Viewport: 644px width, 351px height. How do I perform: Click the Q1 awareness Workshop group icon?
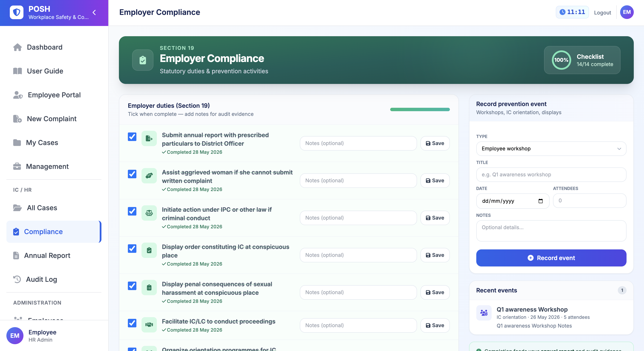tap(484, 312)
